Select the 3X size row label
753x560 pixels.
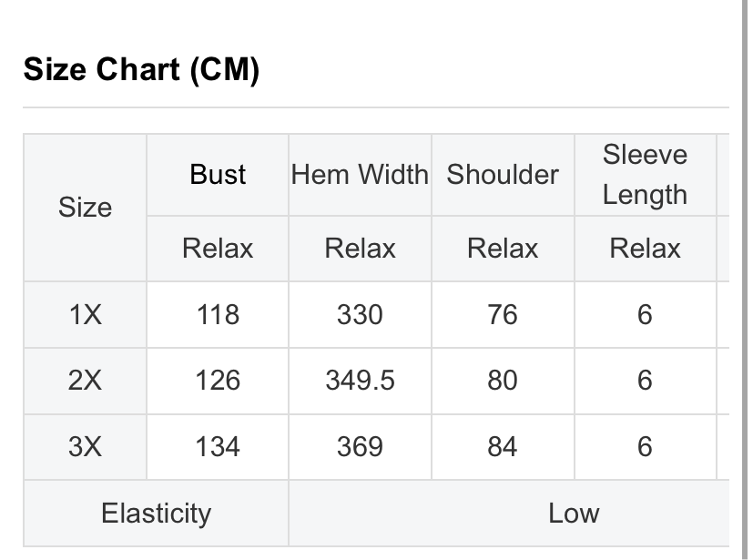pyautogui.click(x=85, y=447)
